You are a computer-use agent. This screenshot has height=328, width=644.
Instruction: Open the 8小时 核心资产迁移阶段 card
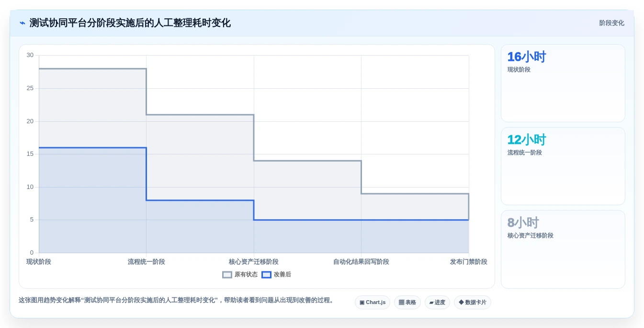point(563,249)
